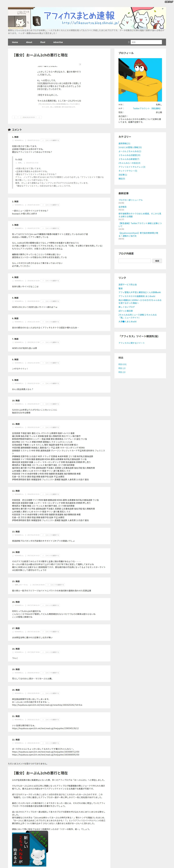Open the 雑記(0) category

point(122,179)
